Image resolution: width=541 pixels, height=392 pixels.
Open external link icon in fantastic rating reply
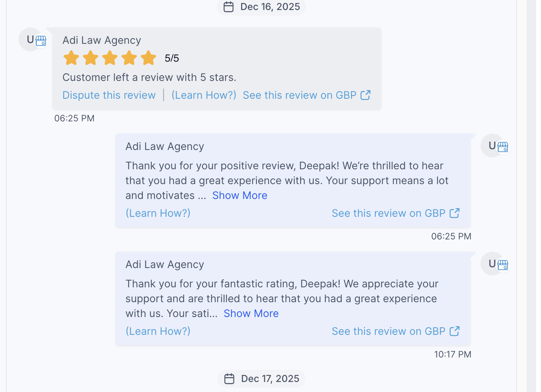pyautogui.click(x=455, y=331)
